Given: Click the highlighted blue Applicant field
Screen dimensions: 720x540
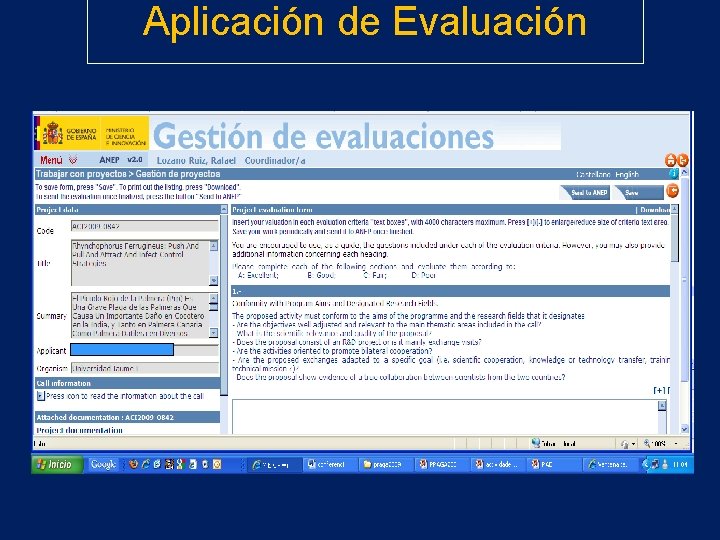Looking at the screenshot, I should pyautogui.click(x=122, y=350).
